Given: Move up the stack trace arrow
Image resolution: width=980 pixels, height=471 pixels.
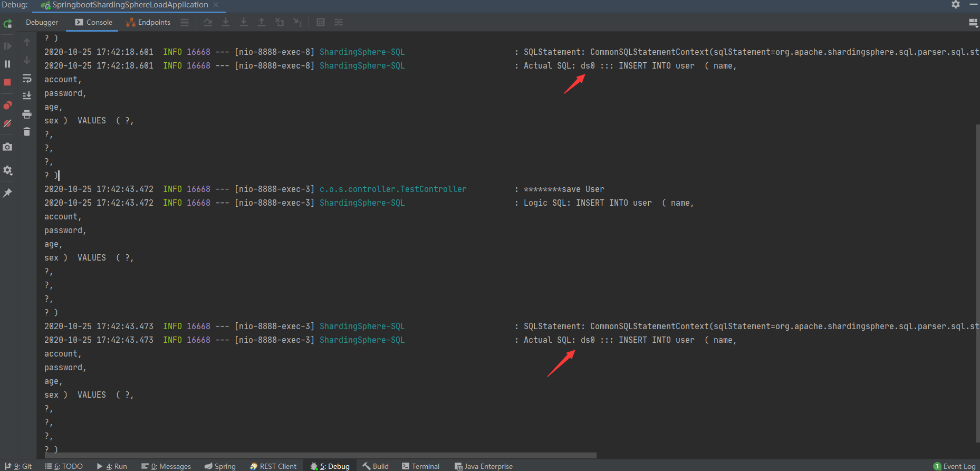Looking at the screenshot, I should click(x=27, y=42).
